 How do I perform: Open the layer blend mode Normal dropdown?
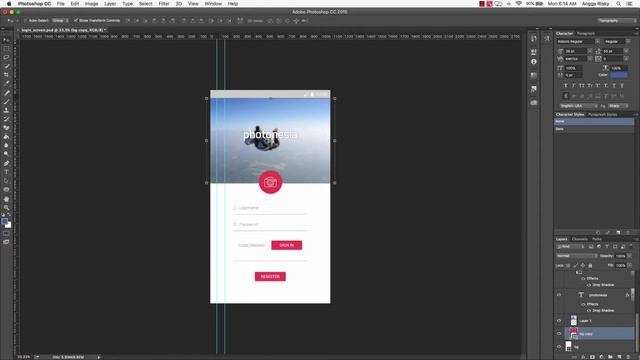click(577, 256)
